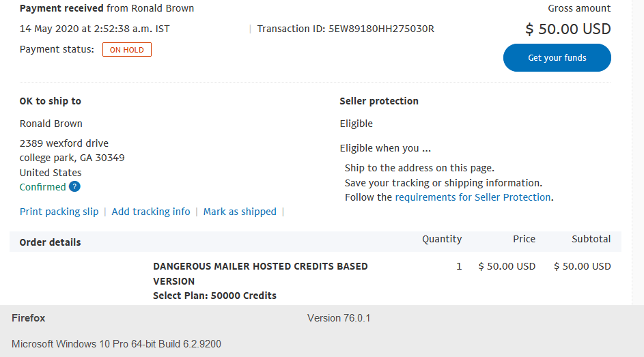Click the 2389 wexford drive address line
This screenshot has height=357, width=644.
[64, 143]
